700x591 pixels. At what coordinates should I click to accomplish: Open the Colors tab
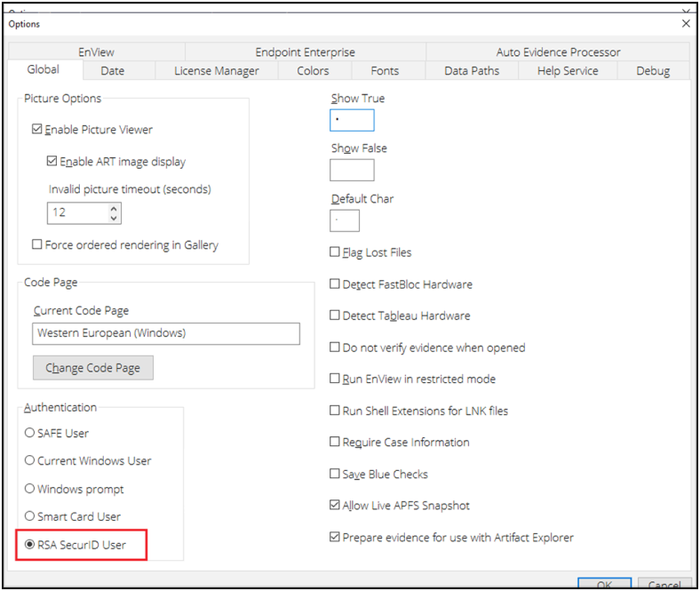pos(313,71)
